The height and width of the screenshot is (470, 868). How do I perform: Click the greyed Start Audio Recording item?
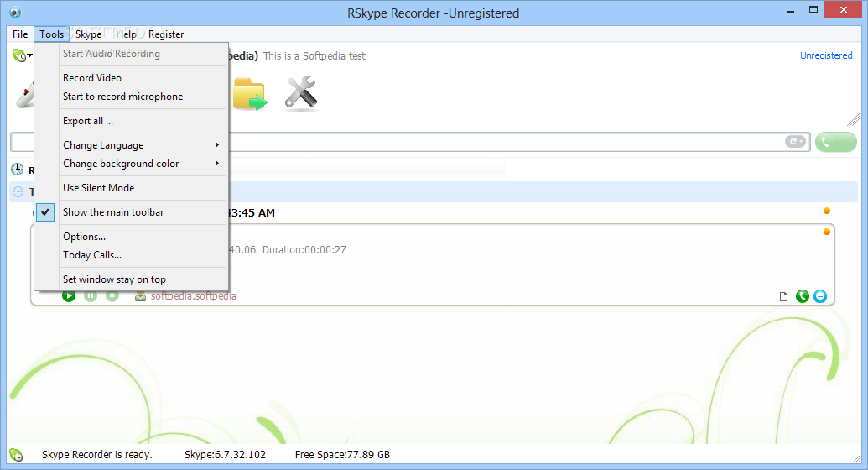point(132,54)
